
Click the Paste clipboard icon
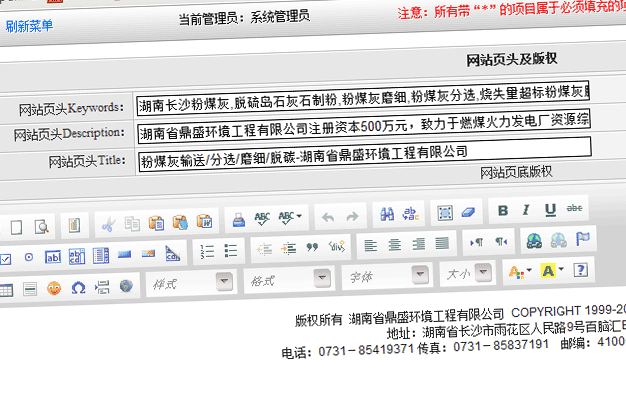156,222
